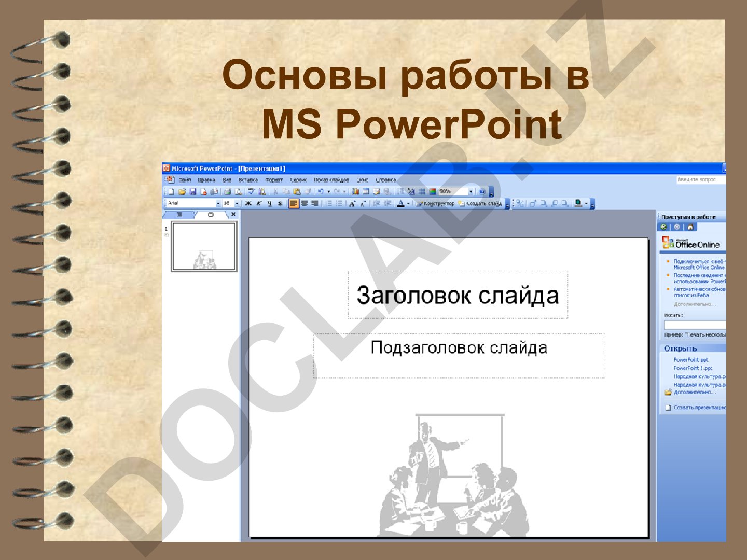Toggle Bold (Ж) formatting
747x560 pixels.
(x=248, y=203)
